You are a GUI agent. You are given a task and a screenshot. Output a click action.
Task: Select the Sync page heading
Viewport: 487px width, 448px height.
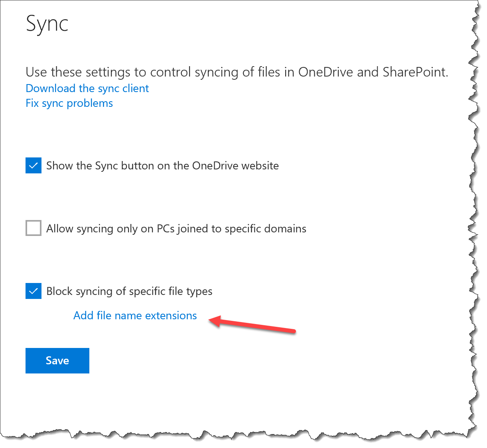47,24
